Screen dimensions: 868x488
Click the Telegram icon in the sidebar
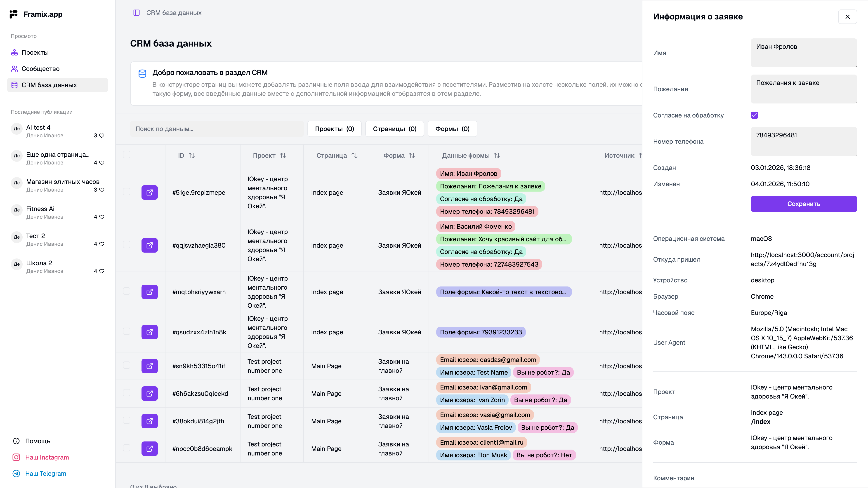(16, 473)
